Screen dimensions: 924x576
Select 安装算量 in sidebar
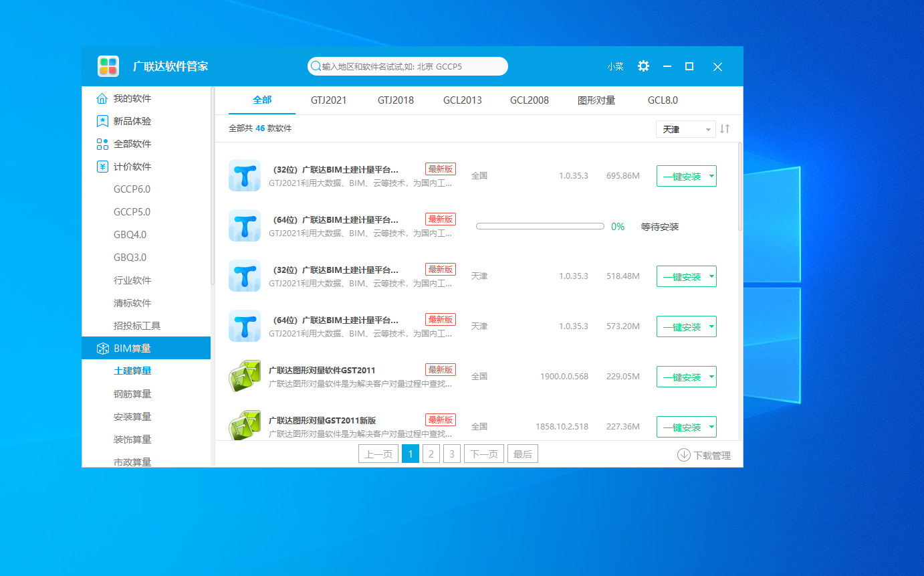click(x=132, y=417)
